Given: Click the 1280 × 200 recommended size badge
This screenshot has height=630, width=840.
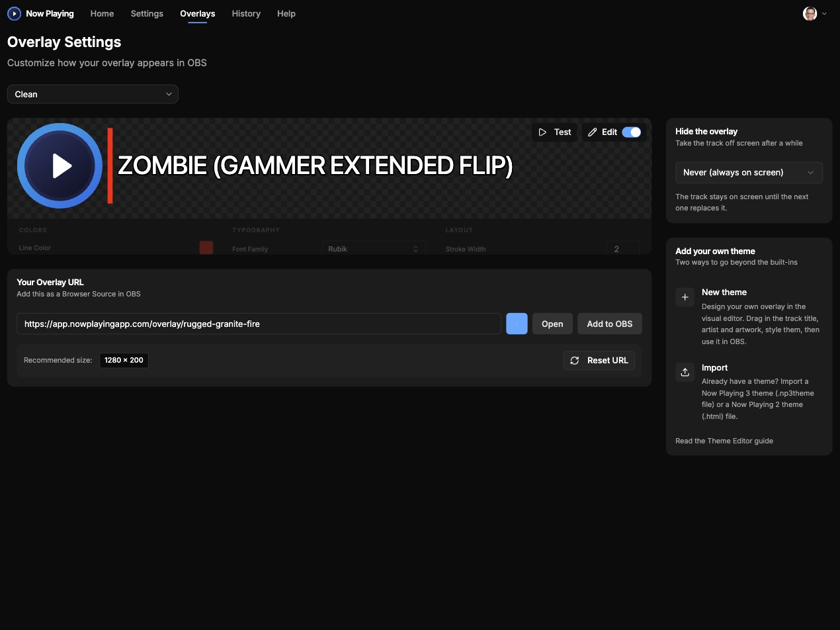Looking at the screenshot, I should pos(124,360).
